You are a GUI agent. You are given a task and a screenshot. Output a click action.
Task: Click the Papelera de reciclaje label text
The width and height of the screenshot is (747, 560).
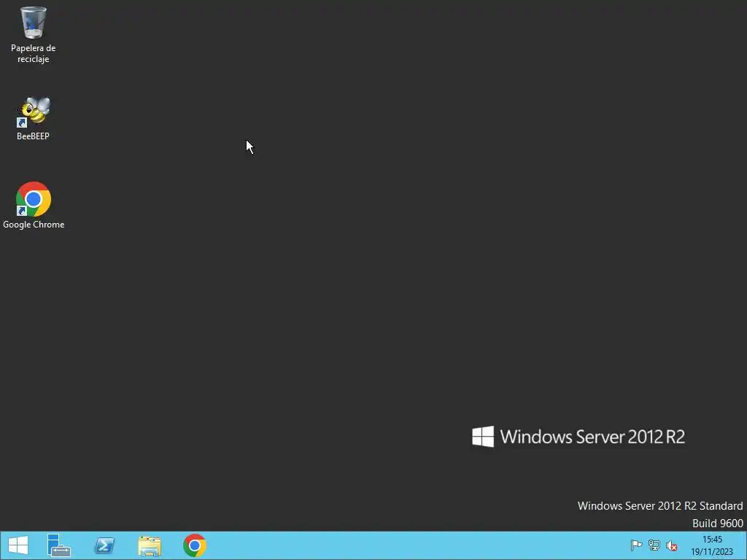tap(34, 53)
